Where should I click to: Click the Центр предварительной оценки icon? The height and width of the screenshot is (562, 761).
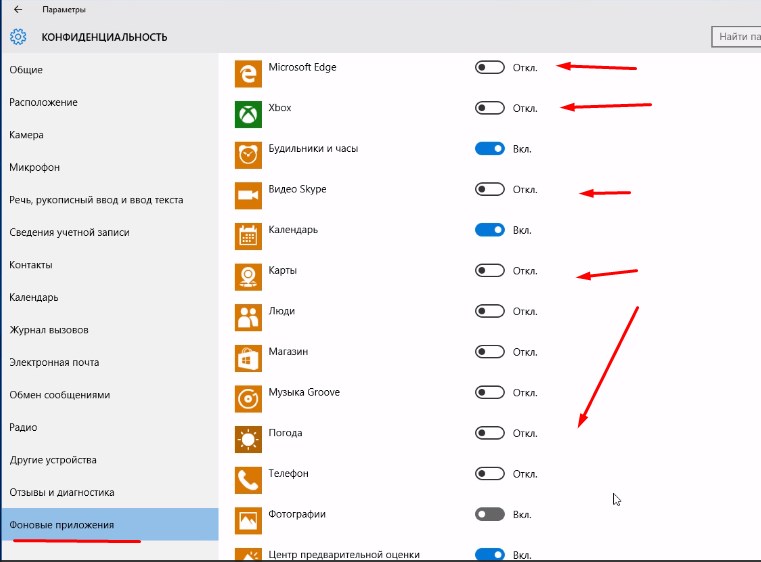tap(248, 554)
